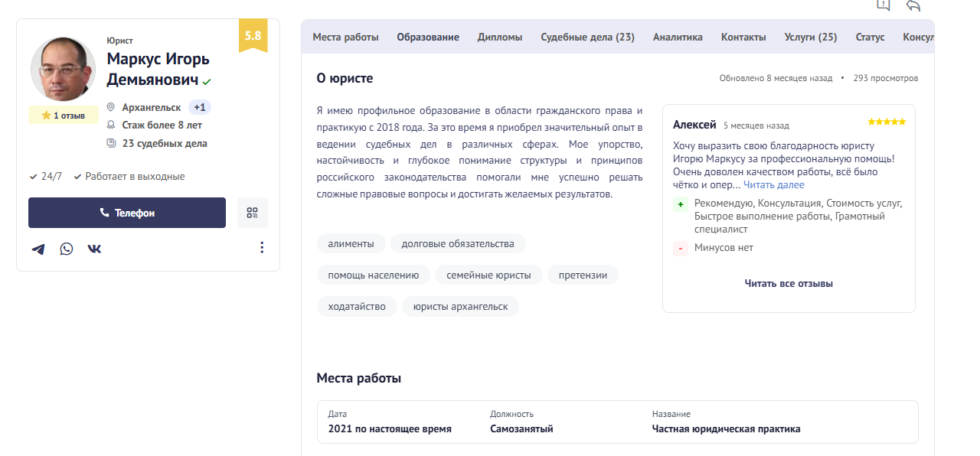This screenshot has width=980, height=456.
Task: Switch to Места работы tab
Action: pyautogui.click(x=346, y=37)
